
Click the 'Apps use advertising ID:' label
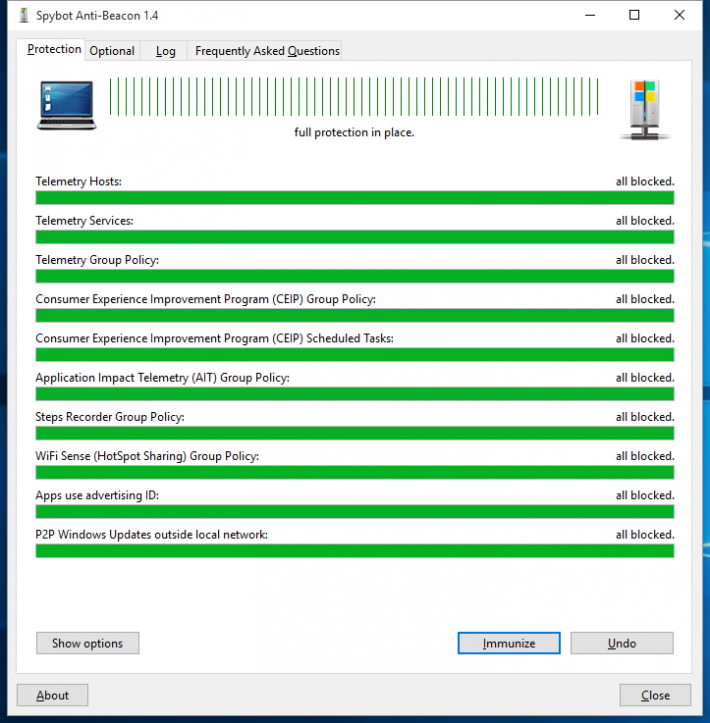(x=97, y=495)
